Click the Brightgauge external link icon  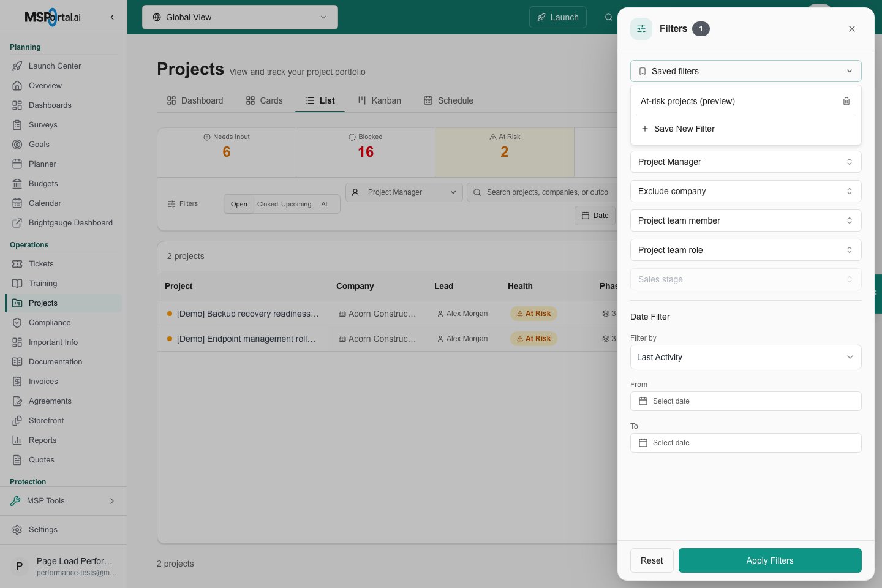[x=17, y=223]
